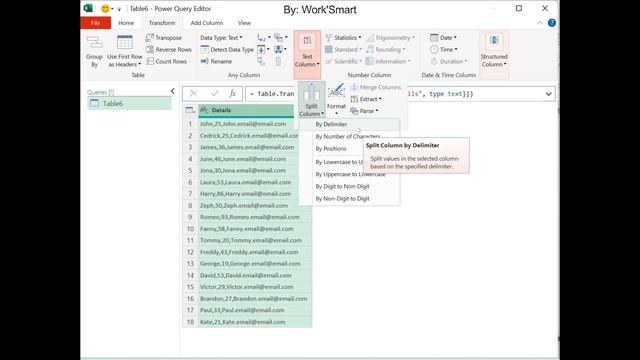Click the Rename column button
Screen dimensions: 640x360
(x=216, y=61)
